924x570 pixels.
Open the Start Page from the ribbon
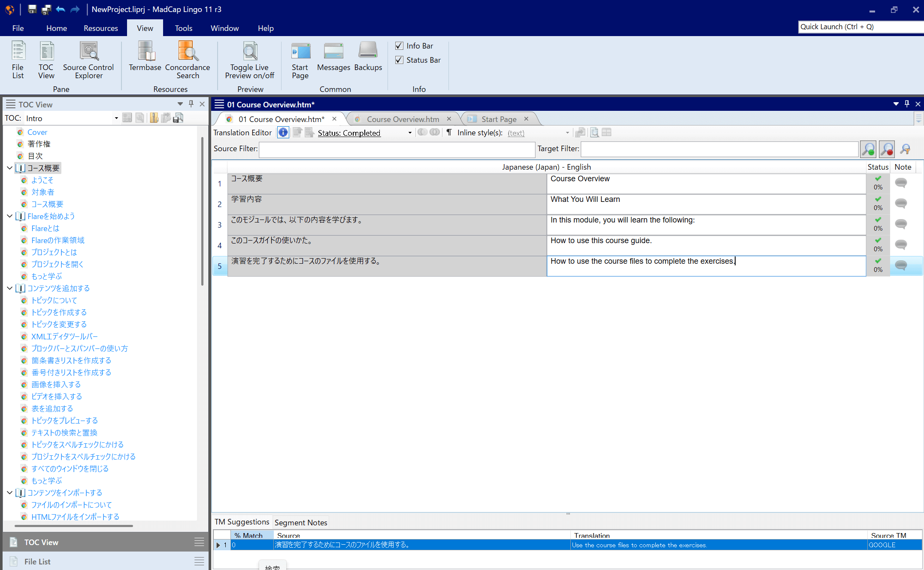[300, 60]
